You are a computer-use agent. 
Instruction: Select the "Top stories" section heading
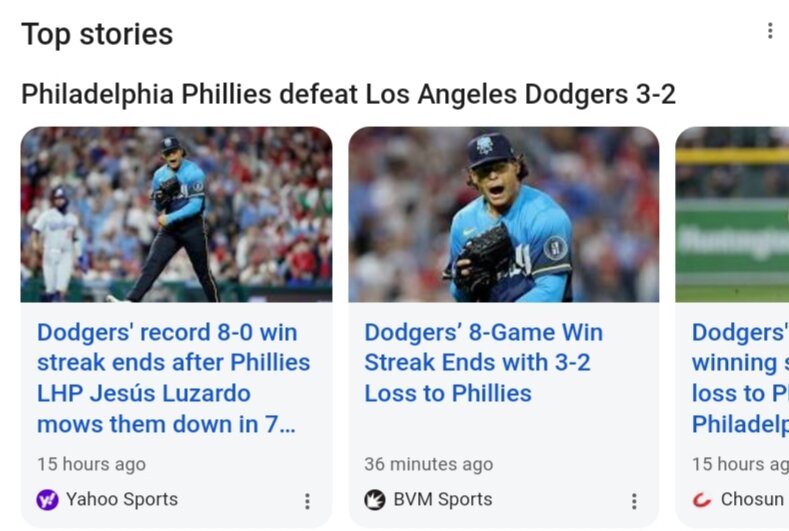pos(97,34)
